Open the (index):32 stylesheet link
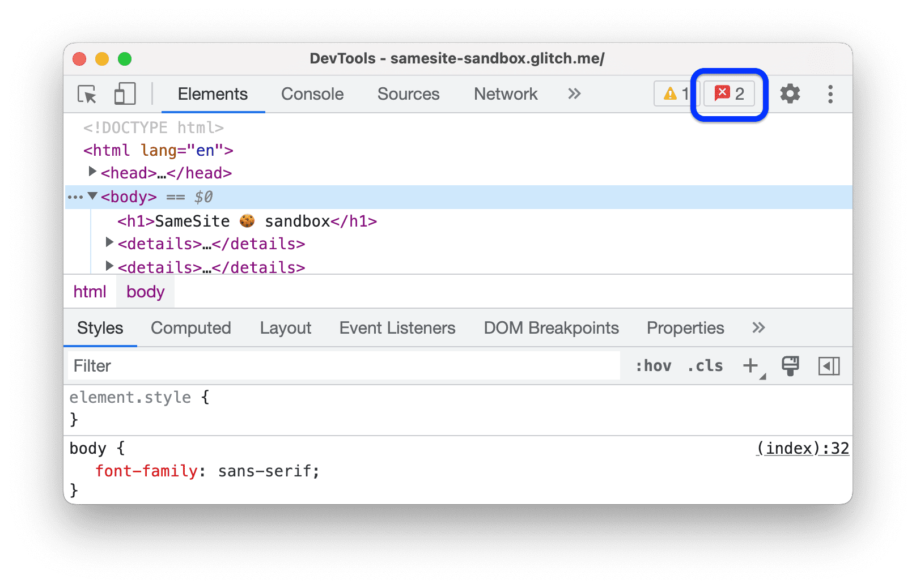Viewport: 916px width, 588px height. 802,448
